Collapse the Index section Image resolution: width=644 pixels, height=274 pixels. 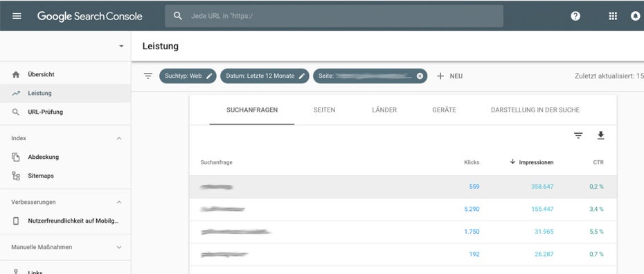119,139
